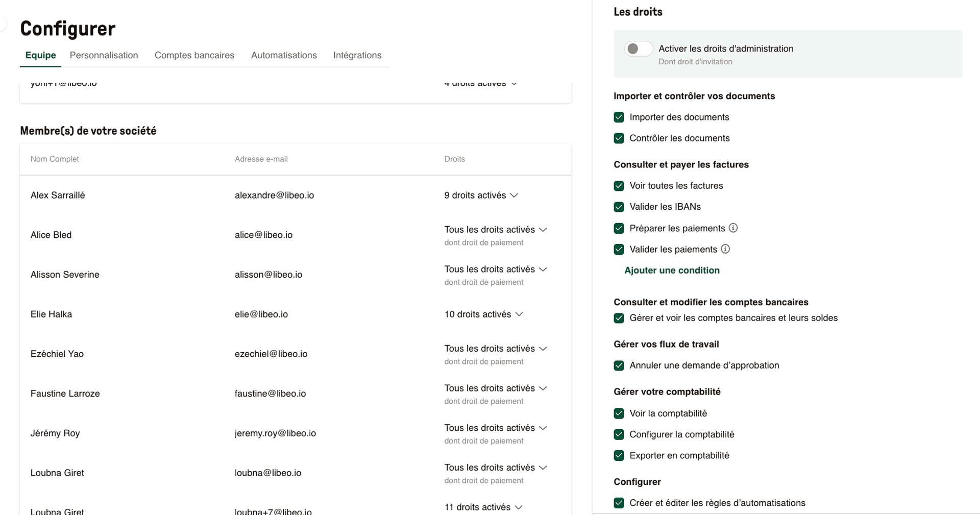
Task: Uncheck Contrôler les documents
Action: pyautogui.click(x=619, y=138)
